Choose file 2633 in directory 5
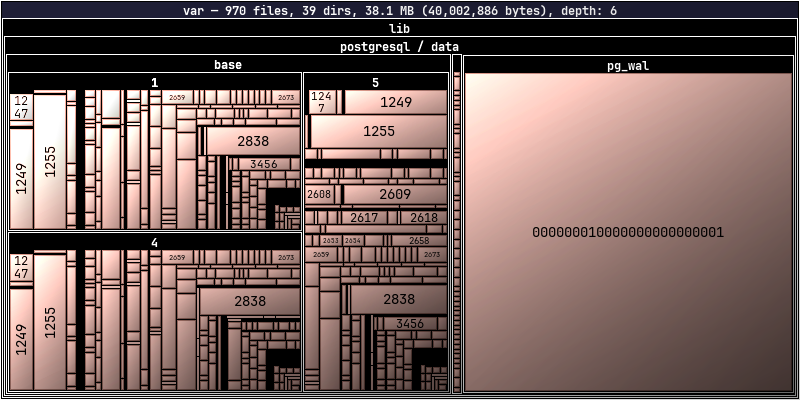This screenshot has height=400, width=800. pyautogui.click(x=331, y=240)
